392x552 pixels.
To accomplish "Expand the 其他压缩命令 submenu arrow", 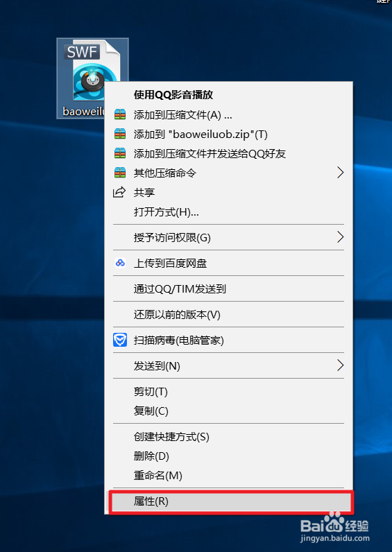I will [x=340, y=173].
